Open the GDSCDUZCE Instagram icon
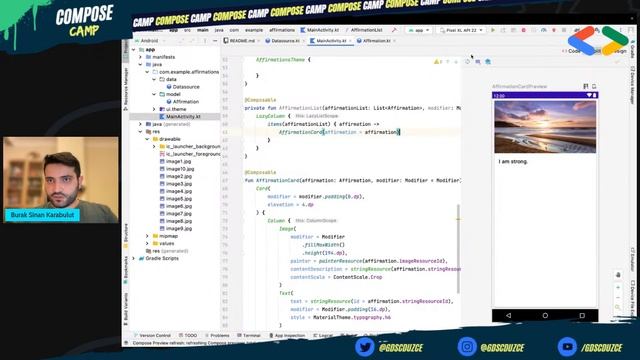Image resolution: width=640 pixels, height=360 pixels. pyautogui.click(x=467, y=347)
